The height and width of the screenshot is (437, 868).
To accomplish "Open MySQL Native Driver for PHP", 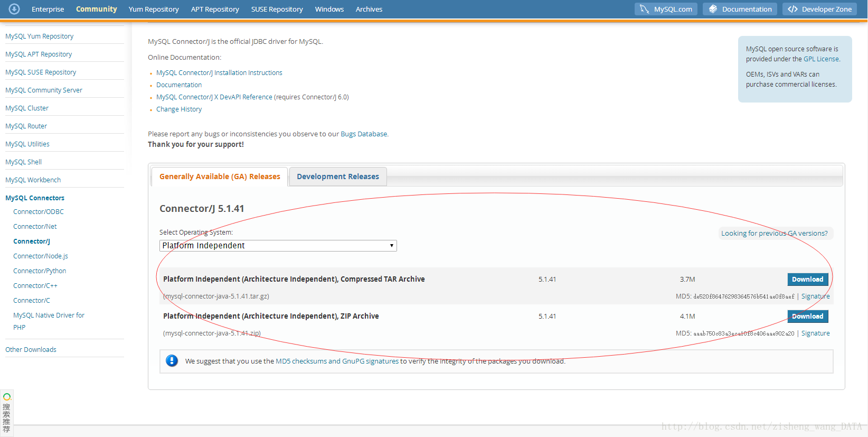I will (49, 321).
